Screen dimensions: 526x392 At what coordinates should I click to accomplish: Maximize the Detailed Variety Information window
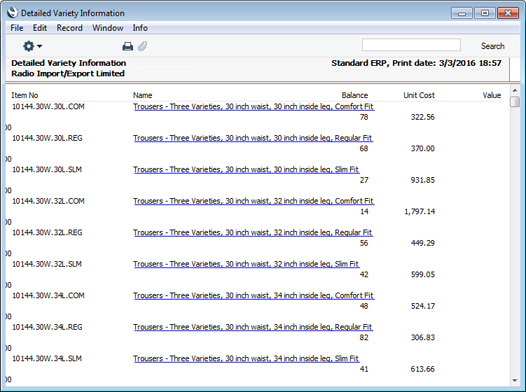coord(484,13)
